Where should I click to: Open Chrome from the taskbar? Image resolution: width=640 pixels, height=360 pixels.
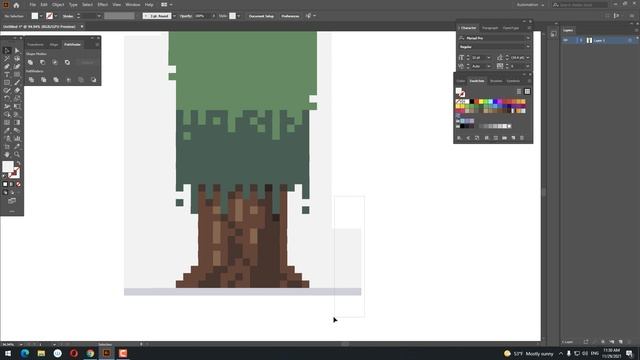coord(90,353)
